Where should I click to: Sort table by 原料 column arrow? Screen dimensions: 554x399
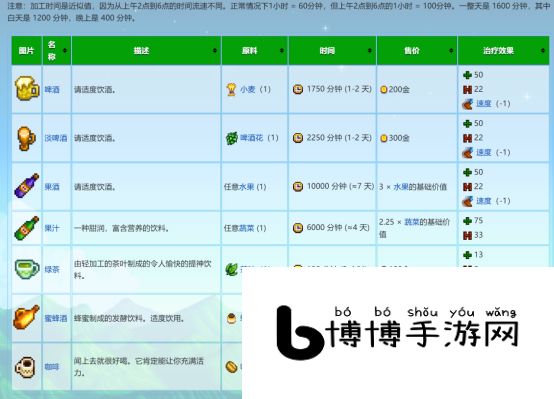coord(282,51)
